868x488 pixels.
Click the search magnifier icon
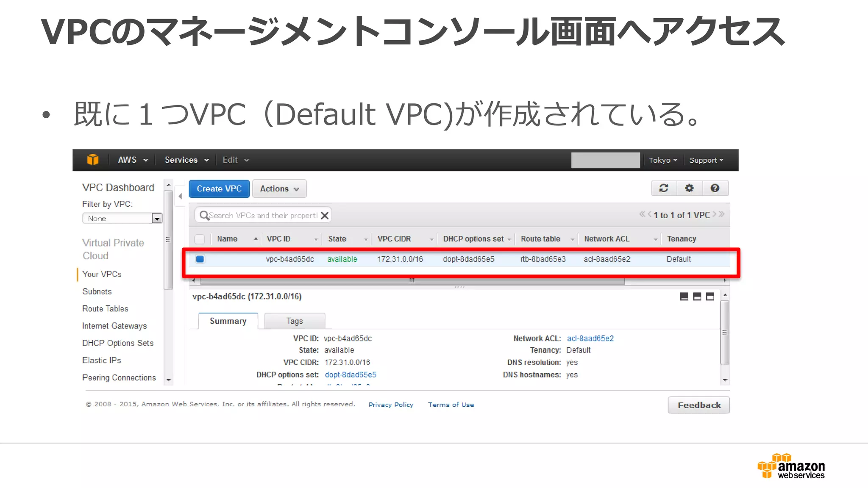[204, 215]
